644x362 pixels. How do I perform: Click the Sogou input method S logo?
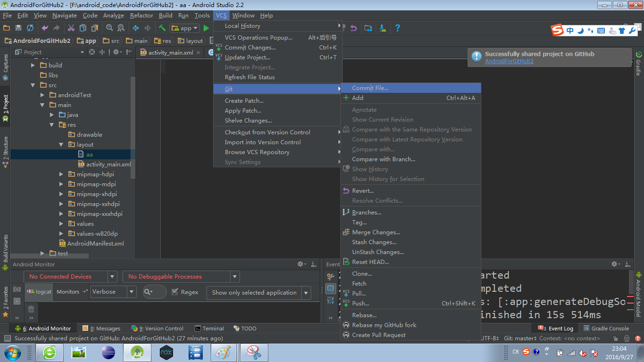(558, 31)
